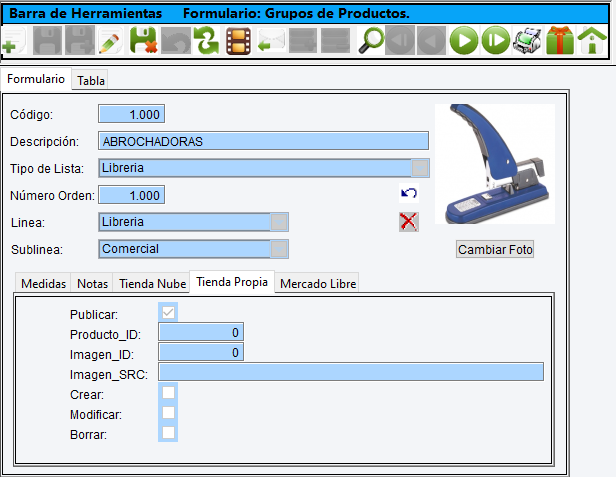
Task: Click the pencil edit record icon
Action: coord(110,40)
